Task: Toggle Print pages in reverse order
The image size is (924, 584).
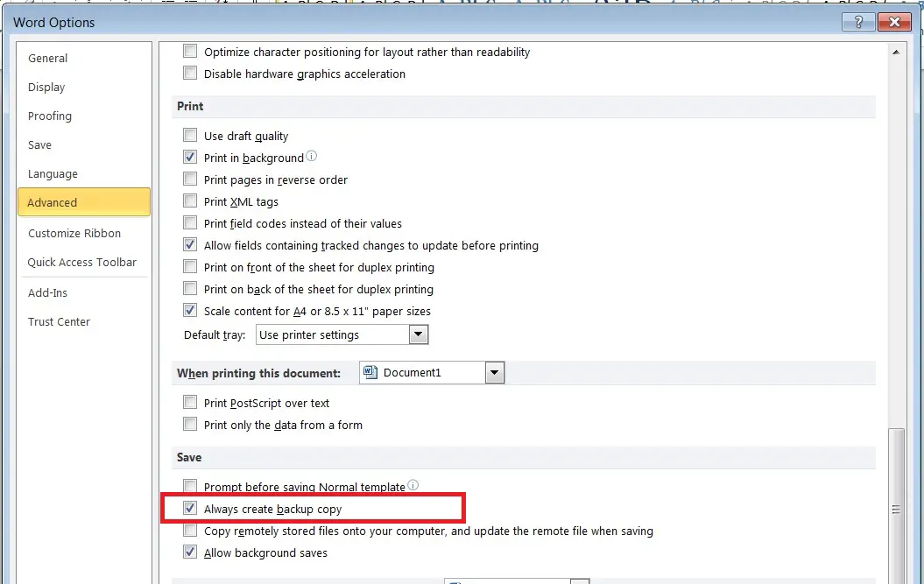Action: (190, 179)
